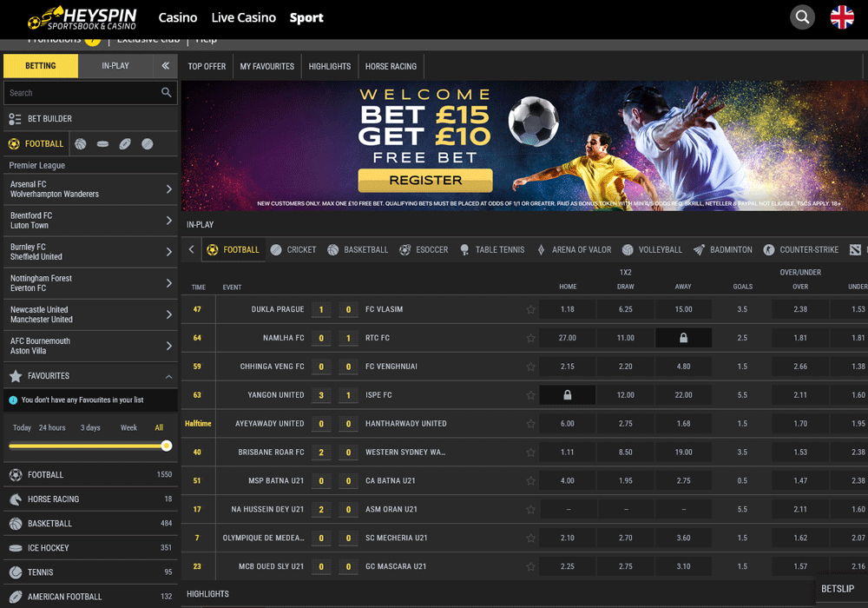Favourite the MCB Oued Sly U21 star
868x608 pixels.
[530, 566]
